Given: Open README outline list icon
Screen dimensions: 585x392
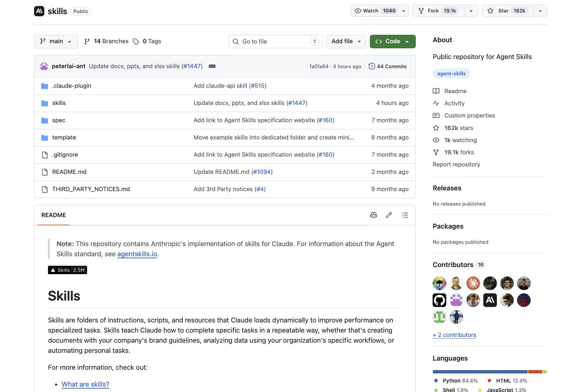Looking at the screenshot, I should click(405, 215).
